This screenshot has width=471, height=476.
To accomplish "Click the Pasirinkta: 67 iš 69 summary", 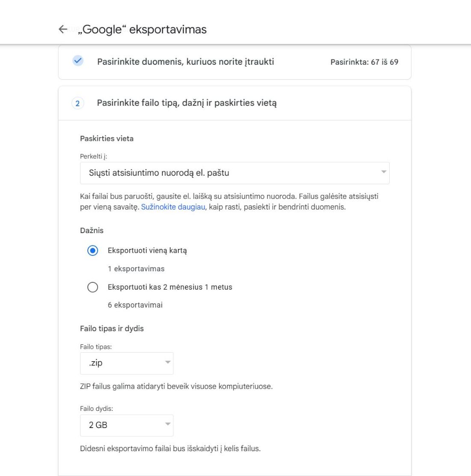I will (x=364, y=62).
